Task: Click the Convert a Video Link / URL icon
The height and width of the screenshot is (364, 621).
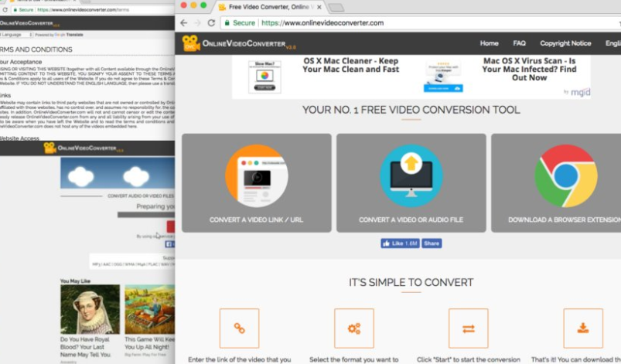Action: (256, 175)
